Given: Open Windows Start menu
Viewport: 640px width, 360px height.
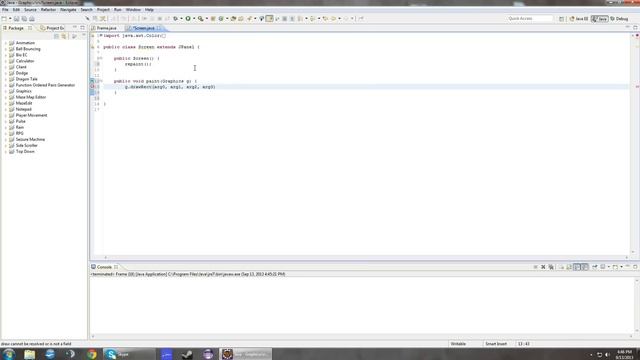Looking at the screenshot, I should pyautogui.click(x=9, y=354).
